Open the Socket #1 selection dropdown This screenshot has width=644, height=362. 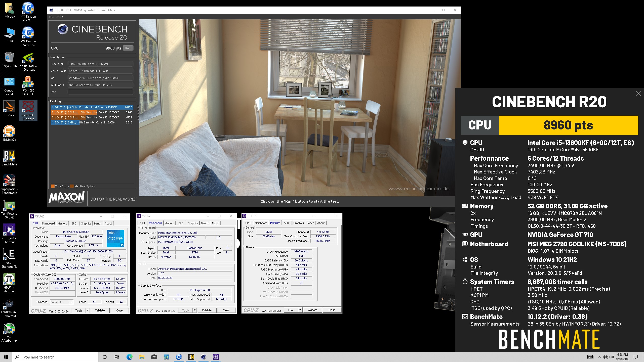[61, 302]
